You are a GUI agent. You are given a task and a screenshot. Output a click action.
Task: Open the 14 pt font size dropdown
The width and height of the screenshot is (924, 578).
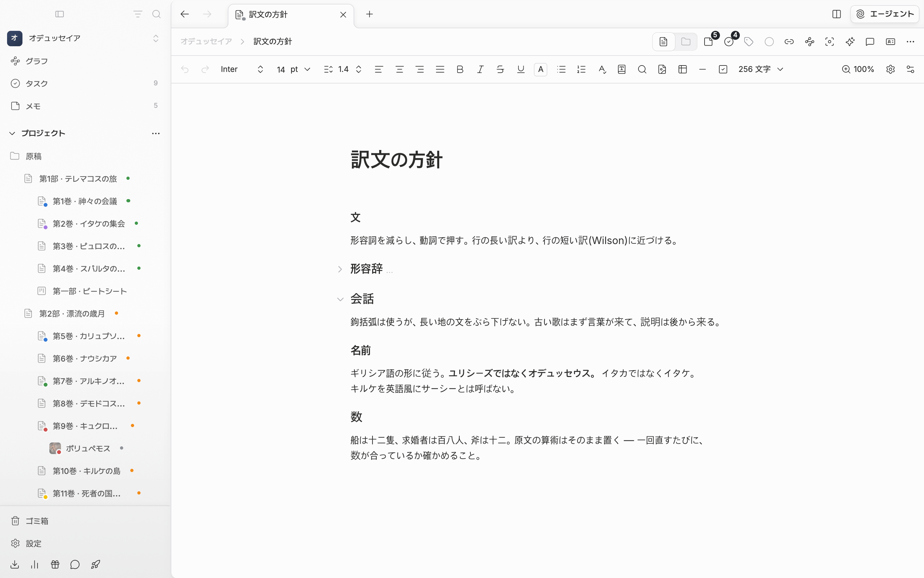293,69
